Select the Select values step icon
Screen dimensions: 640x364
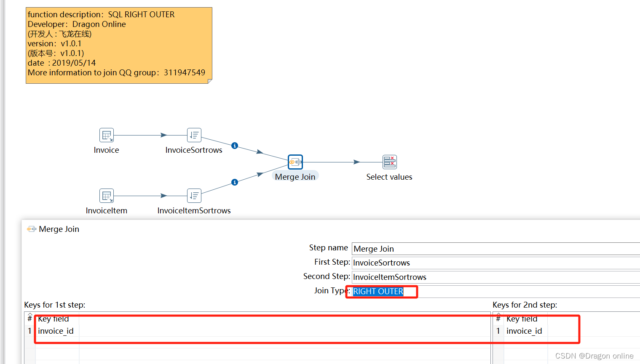pyautogui.click(x=390, y=162)
